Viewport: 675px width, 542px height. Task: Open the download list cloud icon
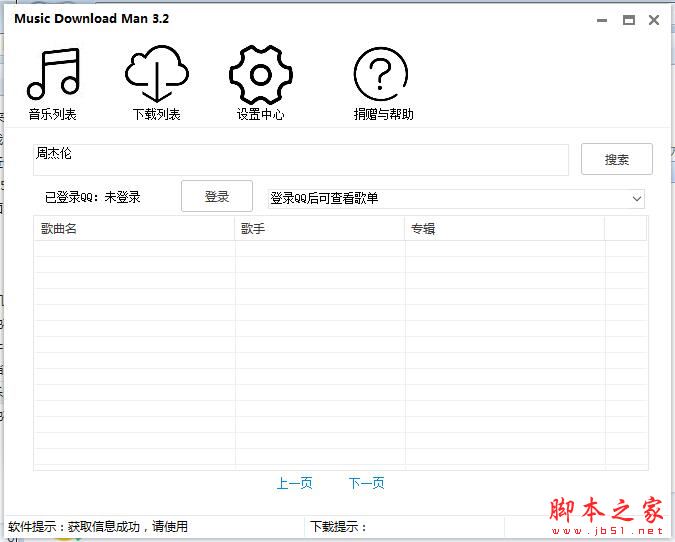[157, 75]
